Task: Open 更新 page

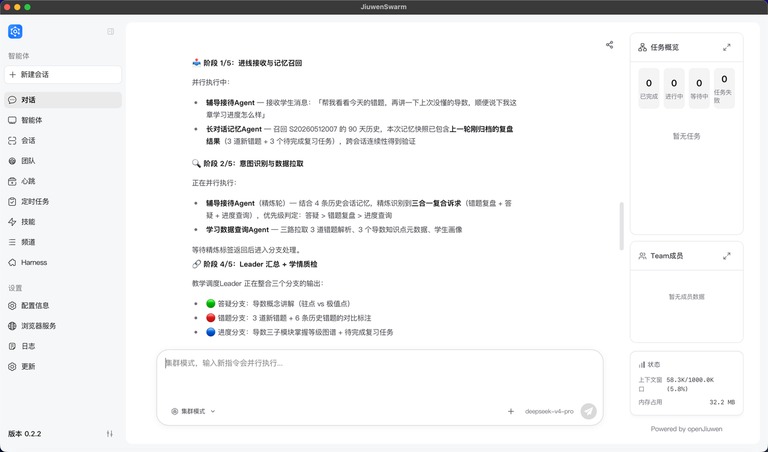Action: (x=63, y=366)
